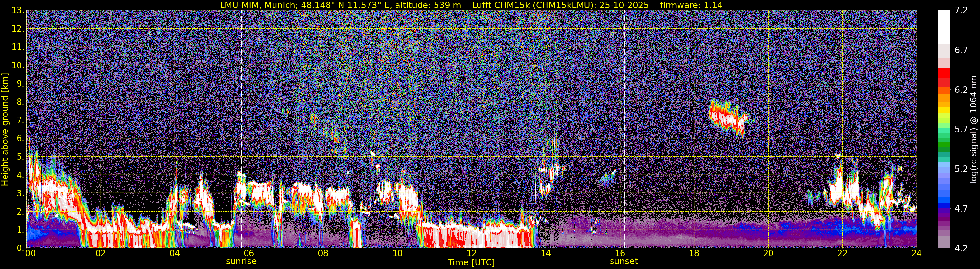
Task: Click the '08' time axis tick label
Action: [x=323, y=253]
